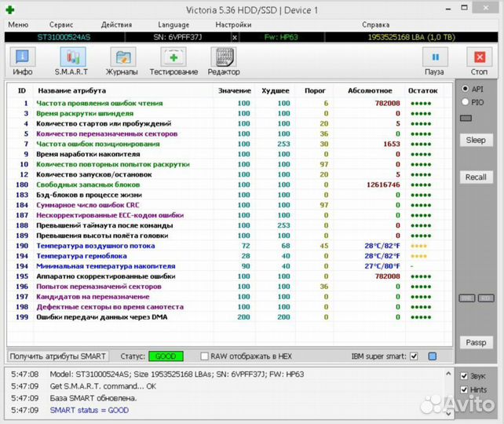504x424 pixels.
Task: Open the Журналы toolbar icon
Action: (123, 57)
